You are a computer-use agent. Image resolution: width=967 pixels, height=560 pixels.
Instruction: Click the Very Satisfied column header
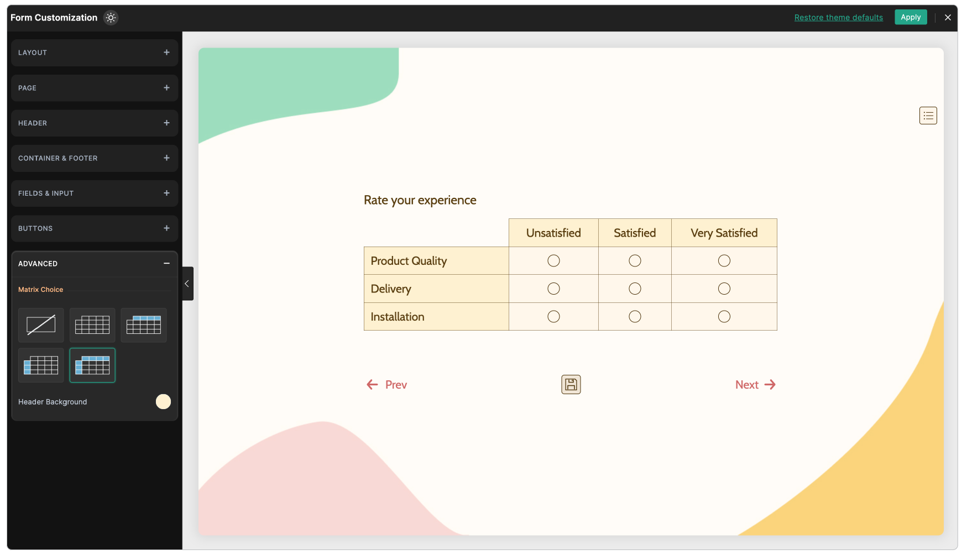tap(724, 233)
